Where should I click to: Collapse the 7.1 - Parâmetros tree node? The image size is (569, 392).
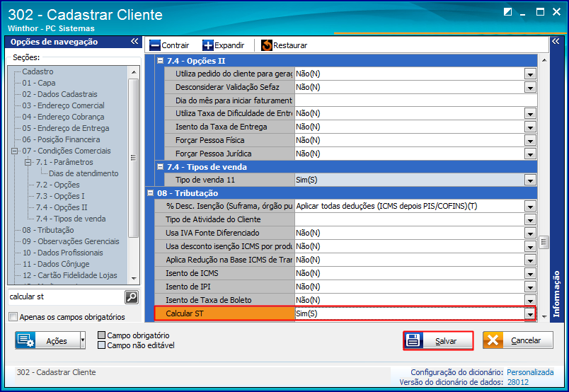28,162
